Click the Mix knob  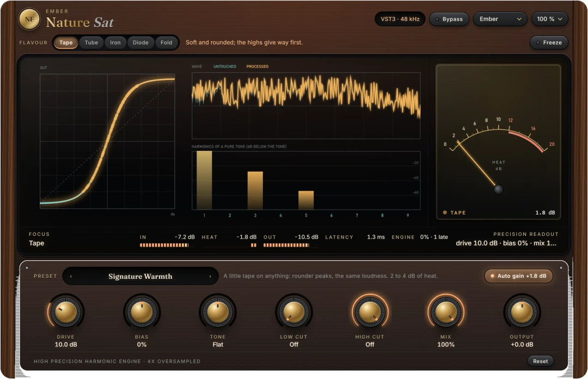tap(446, 312)
